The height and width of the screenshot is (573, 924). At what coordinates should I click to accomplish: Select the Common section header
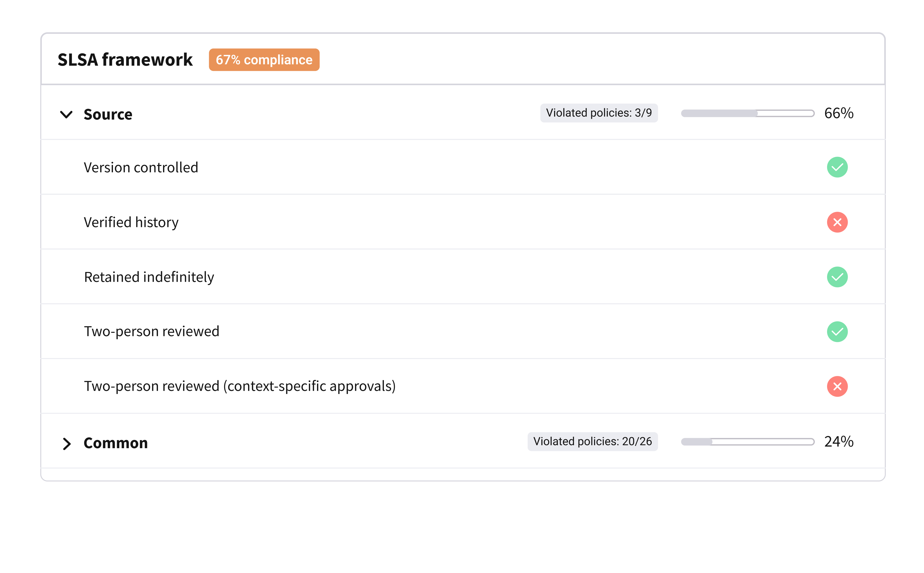click(116, 442)
